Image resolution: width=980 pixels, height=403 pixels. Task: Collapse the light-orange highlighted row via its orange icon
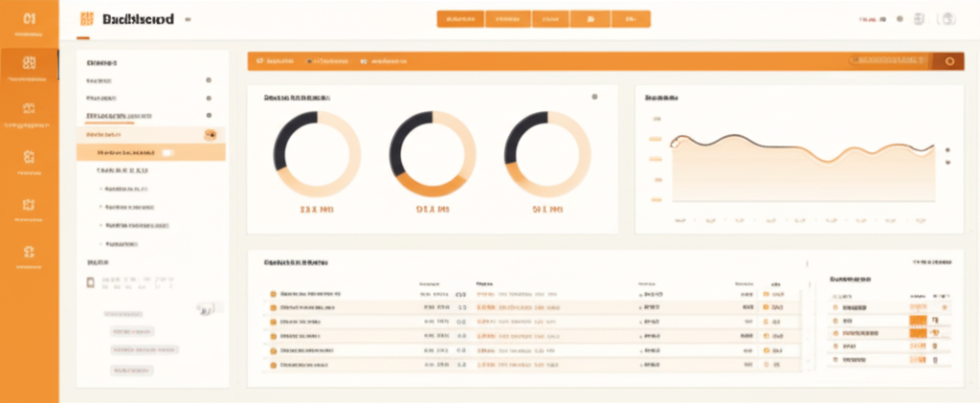[210, 134]
